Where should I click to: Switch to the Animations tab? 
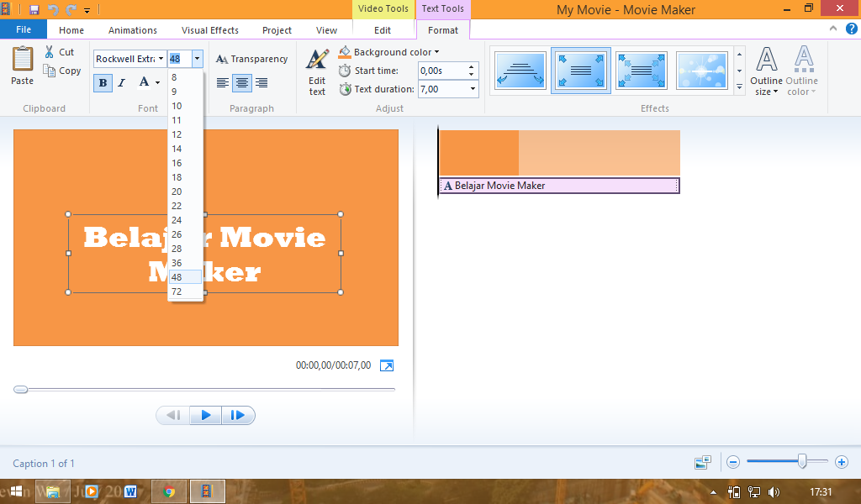(x=132, y=30)
